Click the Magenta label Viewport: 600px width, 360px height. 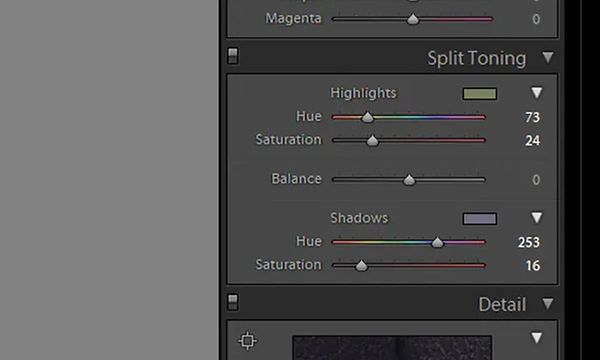point(293,19)
